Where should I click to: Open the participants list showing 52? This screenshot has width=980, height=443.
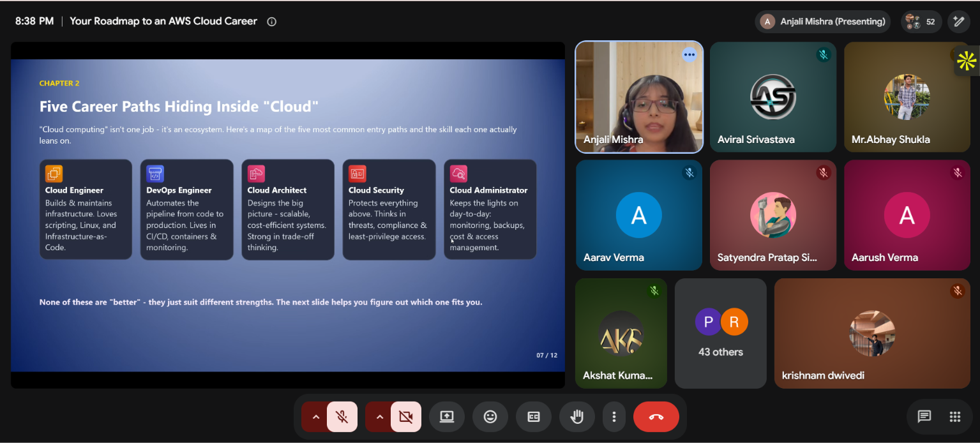coord(921,22)
